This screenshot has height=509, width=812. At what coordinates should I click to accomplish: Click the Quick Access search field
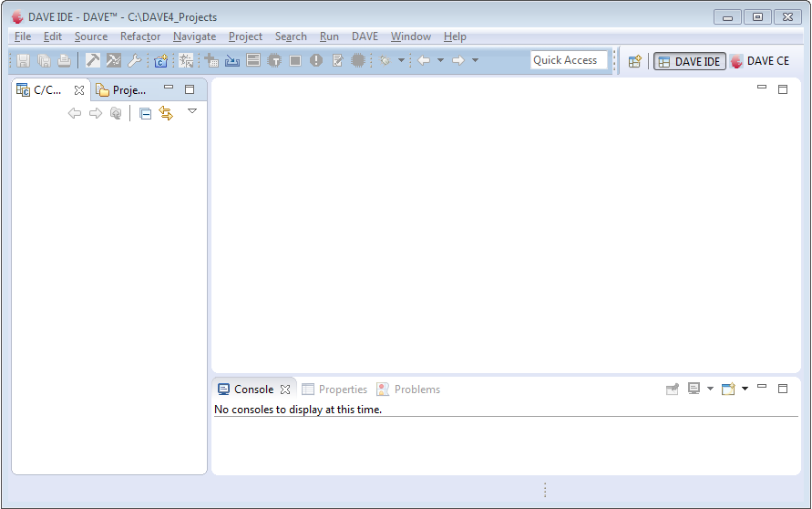point(569,60)
